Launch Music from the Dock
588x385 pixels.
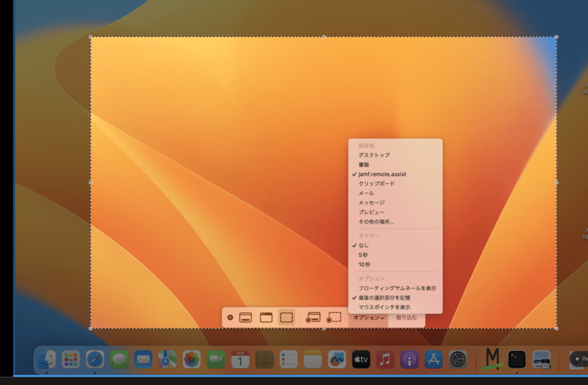coord(385,359)
